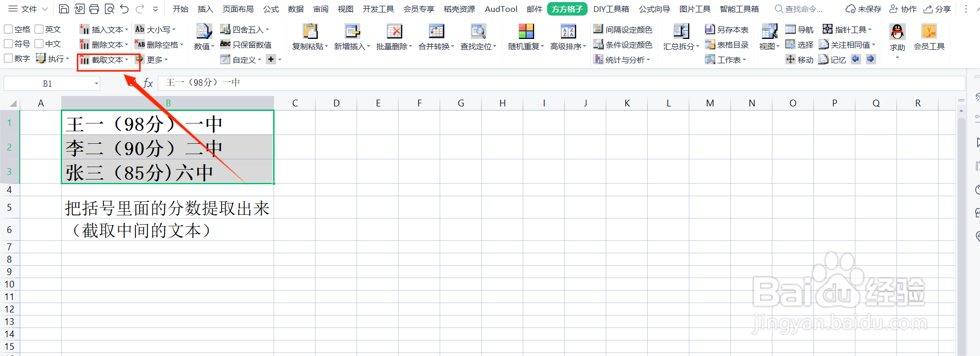Viewport: 980px width, 356px height.
Task: Click the 导航 tool
Action: click(799, 30)
